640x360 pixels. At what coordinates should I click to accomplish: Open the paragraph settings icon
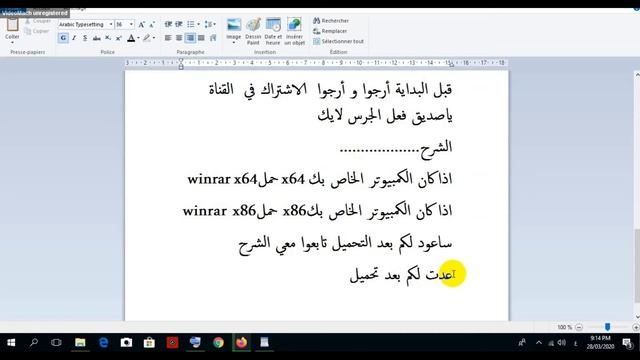tap(213, 38)
